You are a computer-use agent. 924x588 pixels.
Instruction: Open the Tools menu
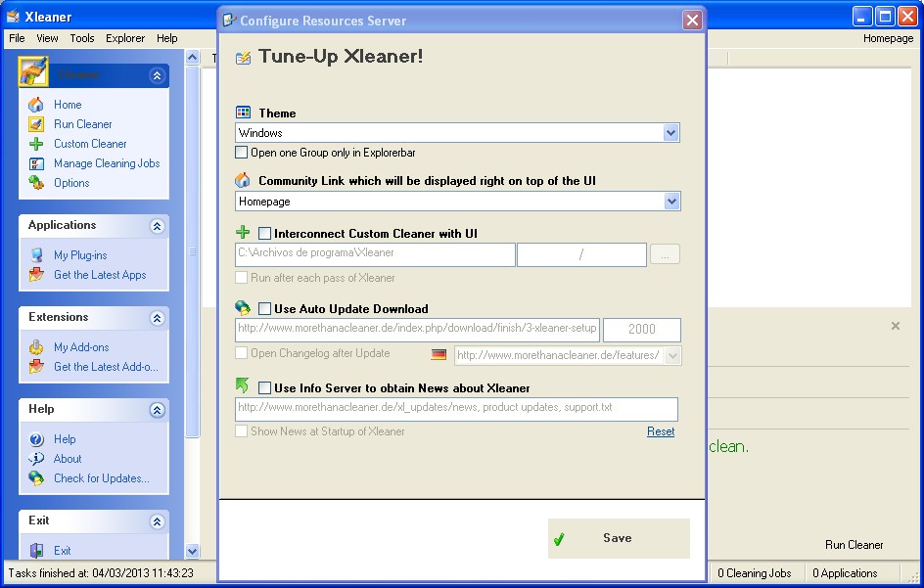(82, 38)
